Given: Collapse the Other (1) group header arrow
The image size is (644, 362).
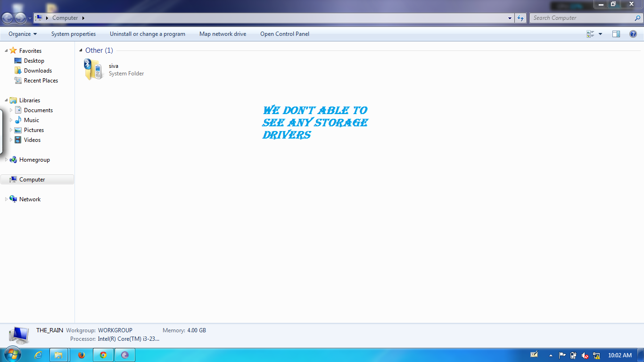Looking at the screenshot, I should 81,50.
